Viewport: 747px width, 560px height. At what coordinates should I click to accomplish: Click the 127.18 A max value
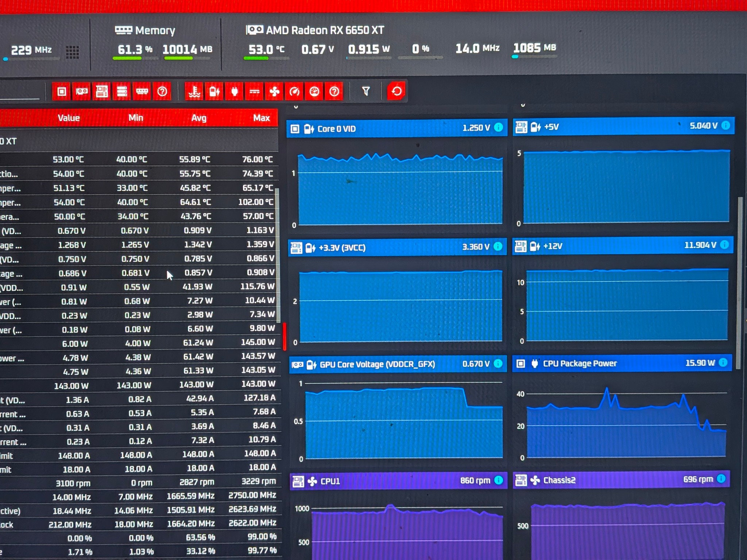tap(260, 398)
